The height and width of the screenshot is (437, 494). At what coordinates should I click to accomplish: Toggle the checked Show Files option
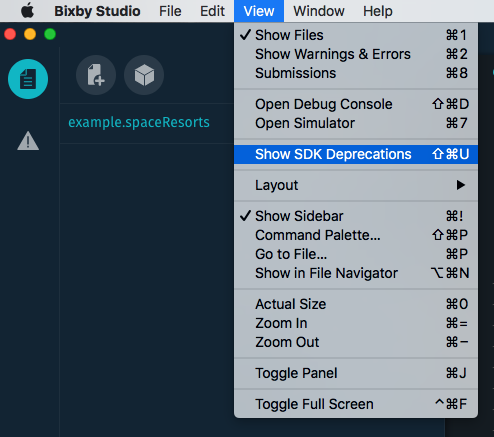tap(356, 35)
